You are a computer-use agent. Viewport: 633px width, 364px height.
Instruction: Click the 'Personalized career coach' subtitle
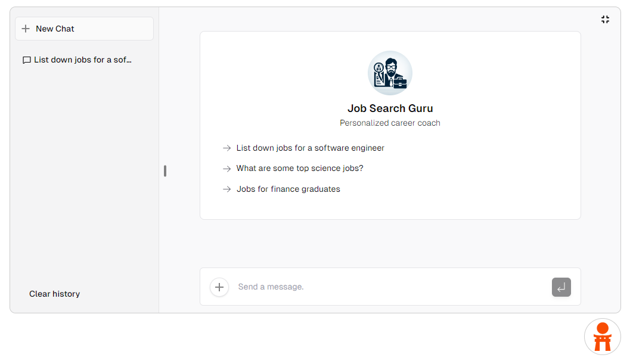pos(390,123)
